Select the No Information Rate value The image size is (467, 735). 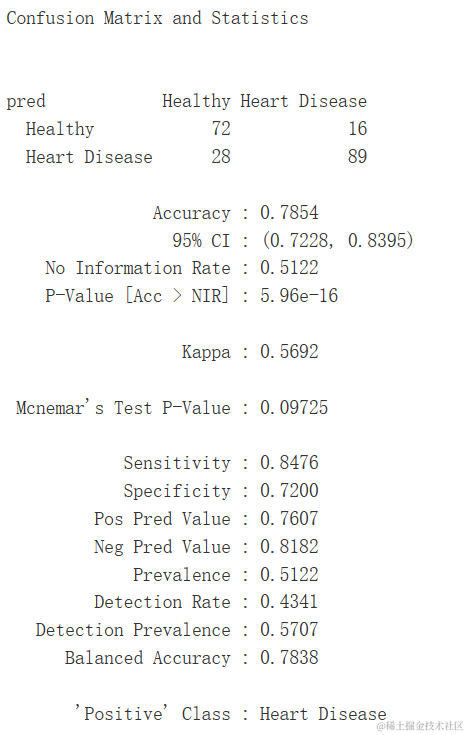(x=289, y=268)
